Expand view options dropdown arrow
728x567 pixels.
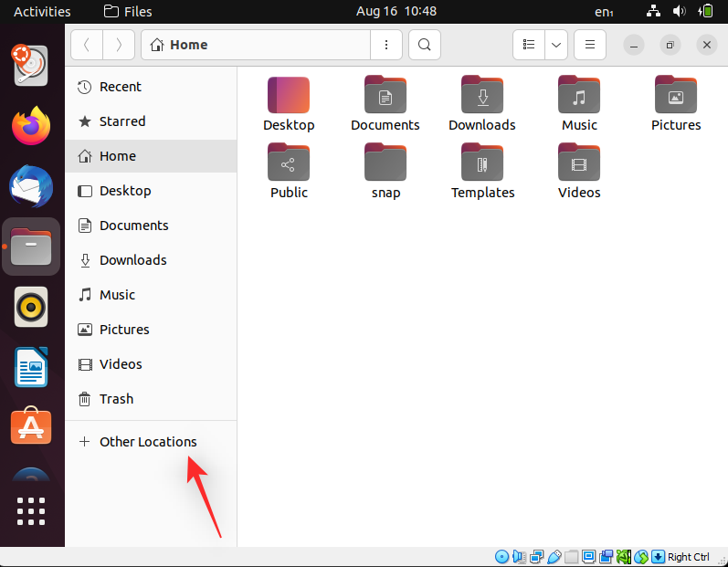click(556, 45)
